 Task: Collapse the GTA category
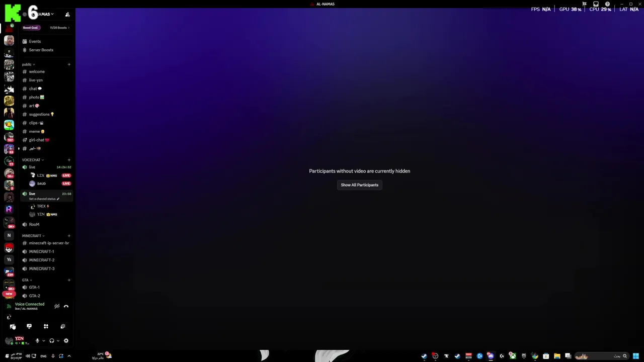27,280
